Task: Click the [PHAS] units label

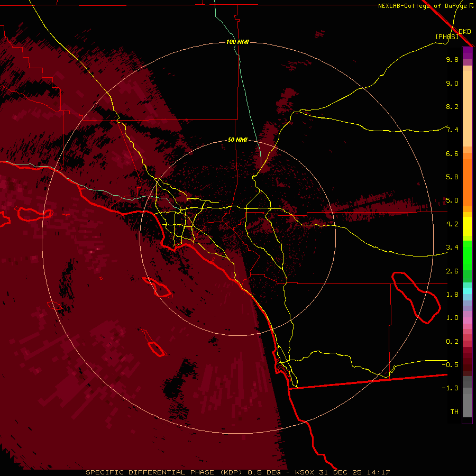Action: (x=447, y=36)
